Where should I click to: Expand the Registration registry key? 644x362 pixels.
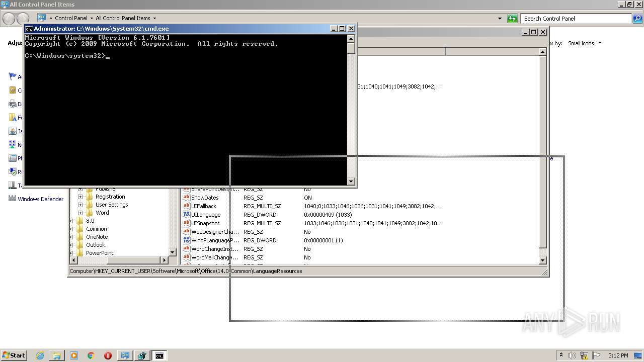[x=80, y=197]
